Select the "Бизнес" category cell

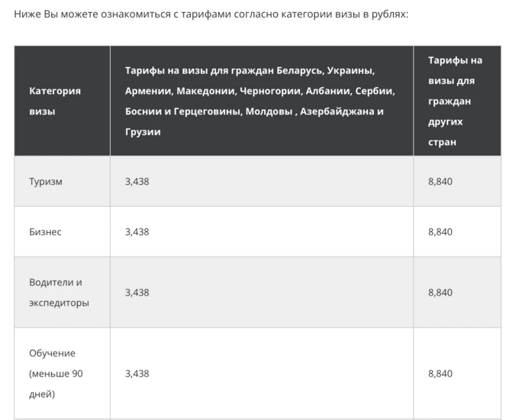click(x=63, y=231)
